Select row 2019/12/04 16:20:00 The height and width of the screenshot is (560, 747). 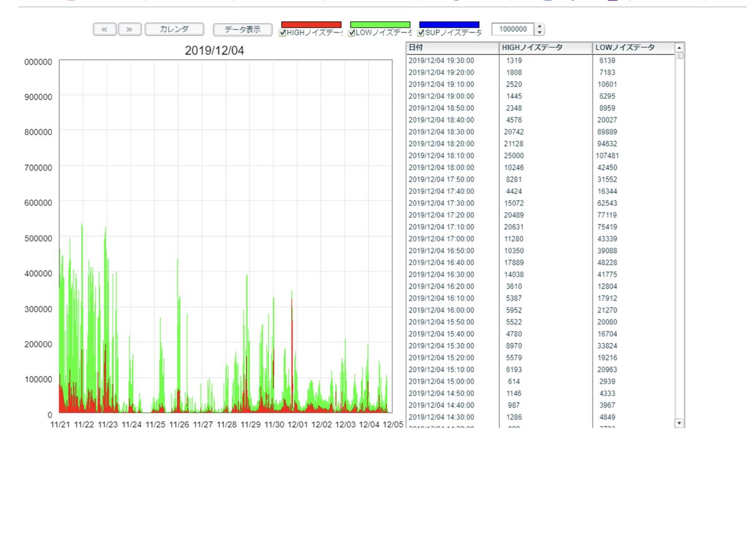[x=540, y=286]
